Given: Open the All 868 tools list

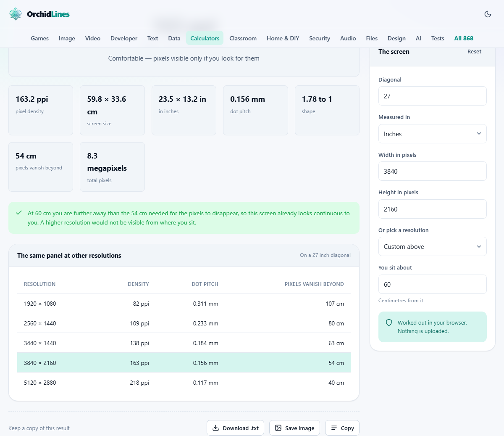Looking at the screenshot, I should click(463, 38).
